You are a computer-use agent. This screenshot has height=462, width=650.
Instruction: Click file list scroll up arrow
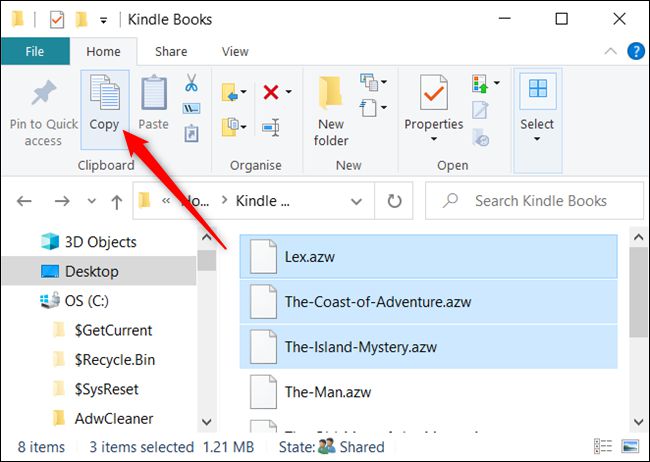[638, 237]
